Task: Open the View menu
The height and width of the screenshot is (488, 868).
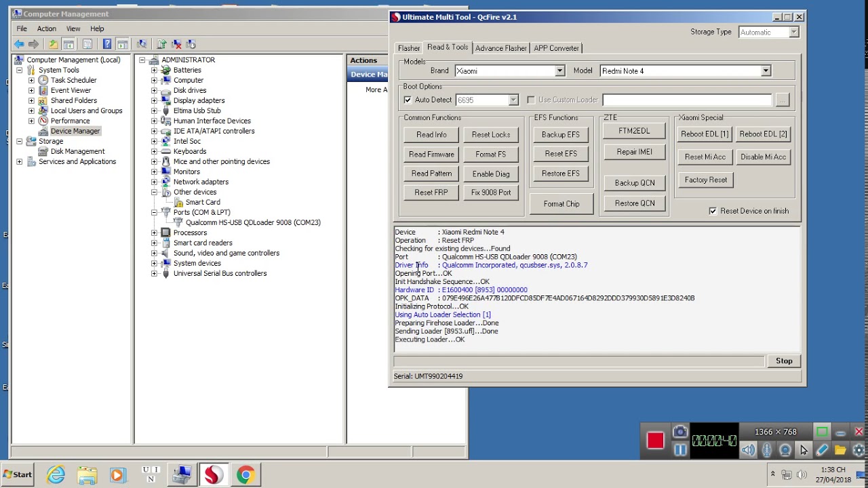Action: click(73, 28)
